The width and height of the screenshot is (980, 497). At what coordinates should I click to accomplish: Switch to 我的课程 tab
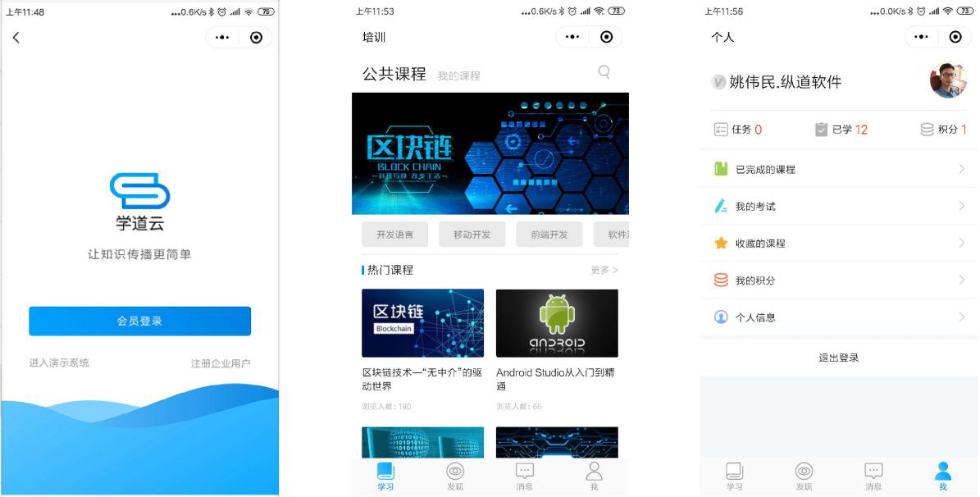[x=458, y=75]
